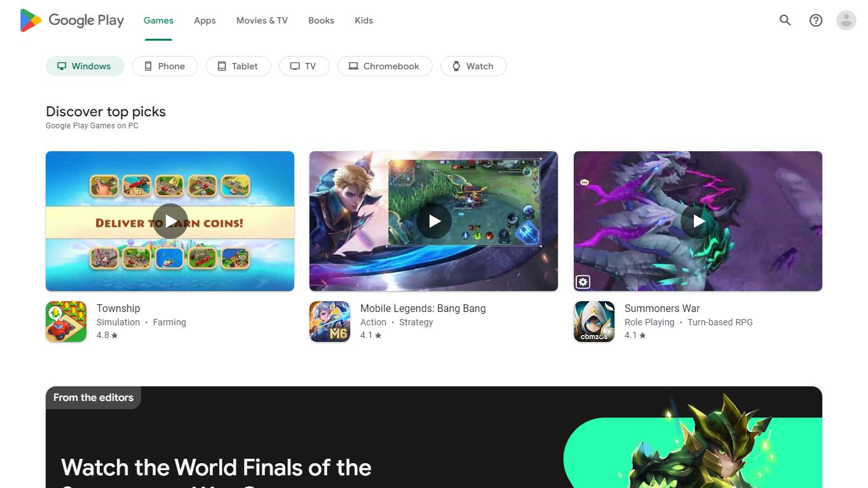Open the account profile avatar
The width and height of the screenshot is (868, 488).
[x=846, y=20]
